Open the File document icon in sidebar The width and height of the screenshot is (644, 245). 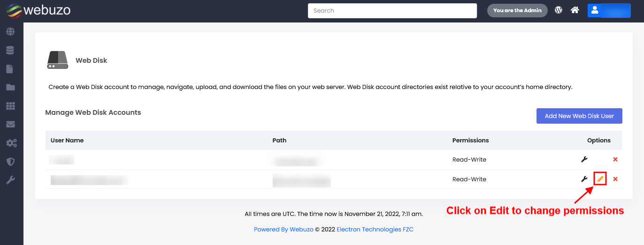pos(9,69)
